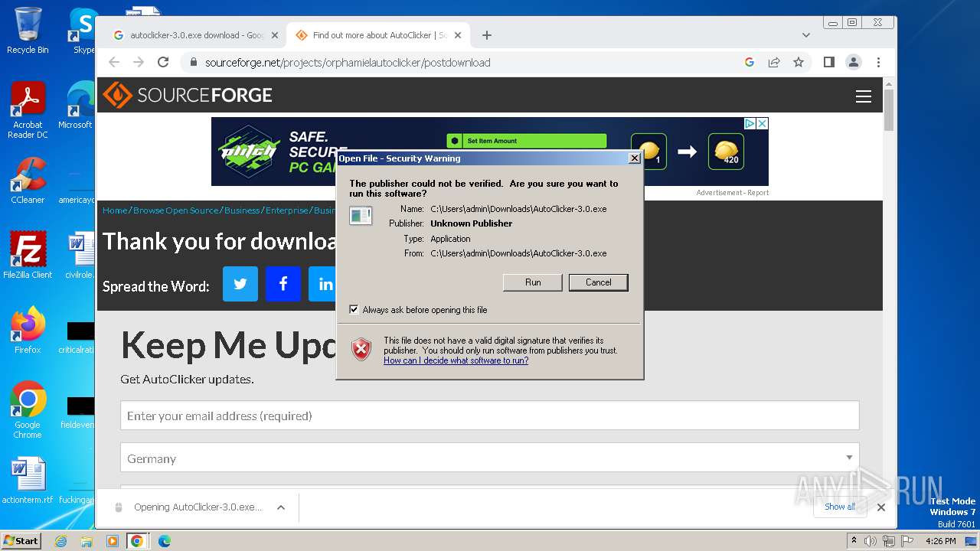Cancel the Security Warning dialog
This screenshot has height=551, width=980.
[598, 282]
